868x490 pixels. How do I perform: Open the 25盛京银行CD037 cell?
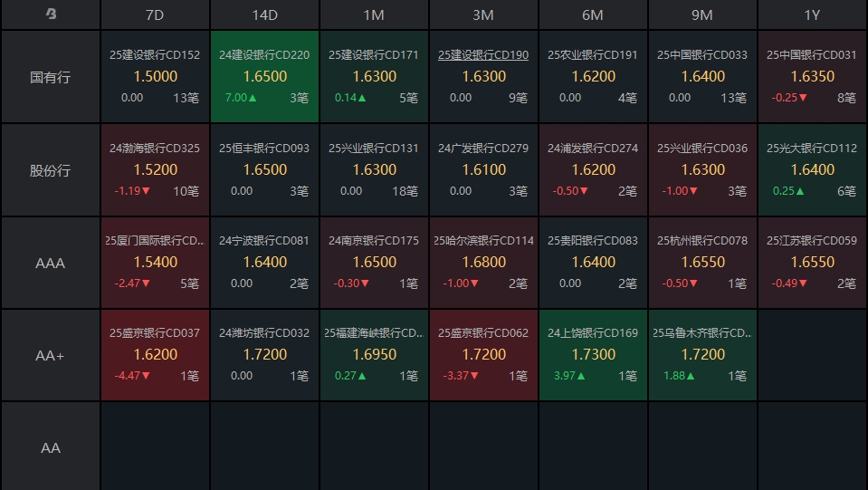[x=155, y=355]
